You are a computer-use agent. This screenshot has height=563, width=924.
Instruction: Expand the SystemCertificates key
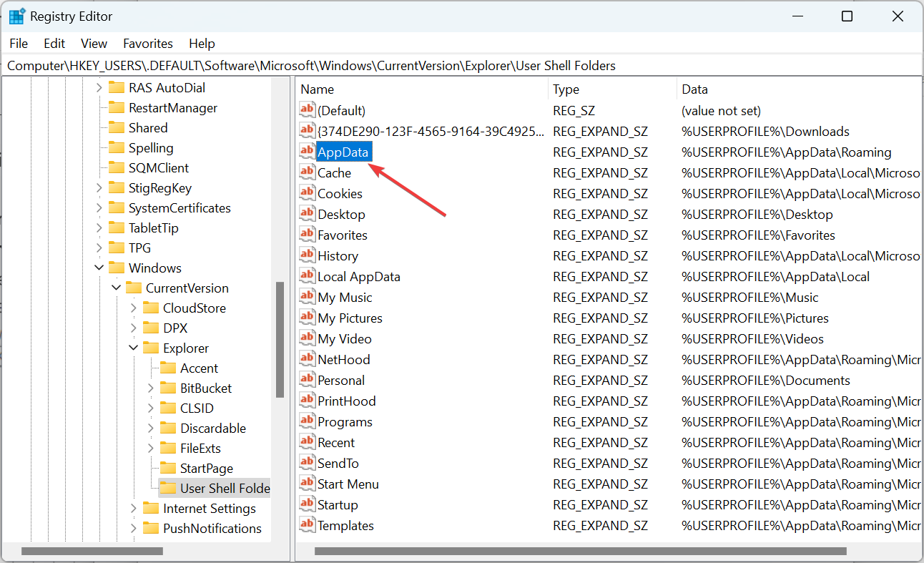[x=99, y=208]
